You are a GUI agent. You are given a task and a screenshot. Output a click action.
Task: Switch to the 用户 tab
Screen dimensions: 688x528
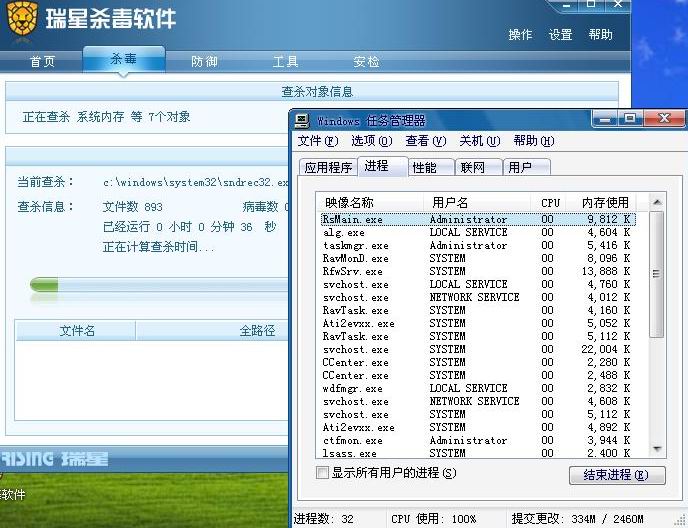click(x=526, y=168)
